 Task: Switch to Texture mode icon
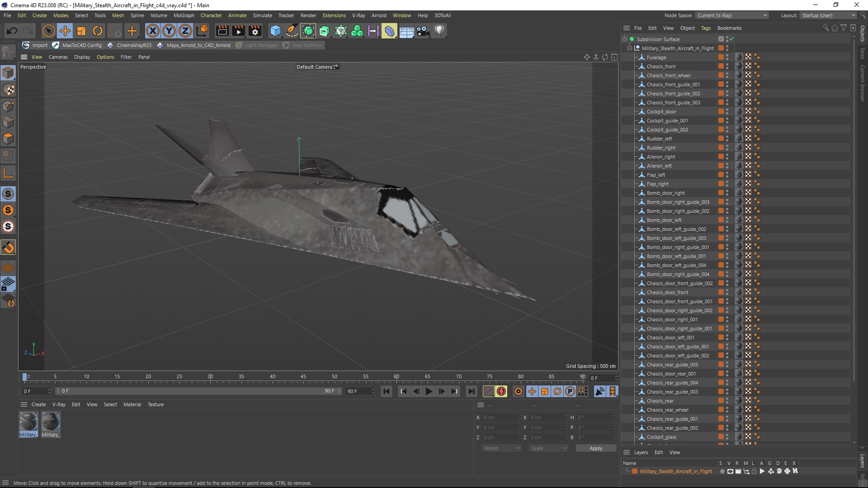coord(8,89)
